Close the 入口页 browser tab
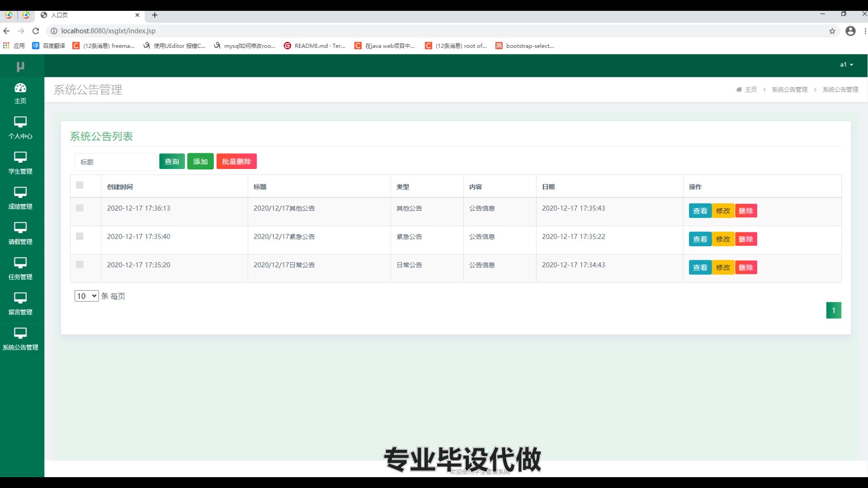Screen dimensions: 868x488 (x=137, y=15)
